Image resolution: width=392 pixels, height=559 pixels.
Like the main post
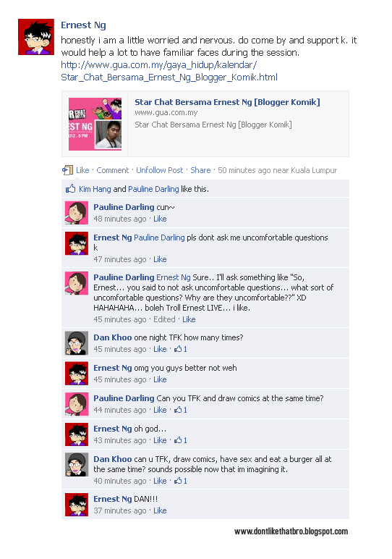point(82,170)
